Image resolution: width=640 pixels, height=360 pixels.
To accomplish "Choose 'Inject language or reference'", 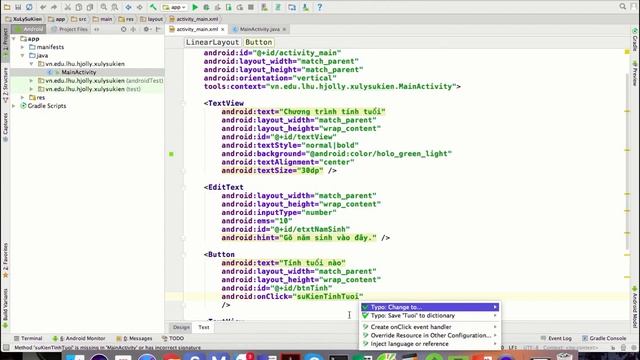I will tap(430, 344).
